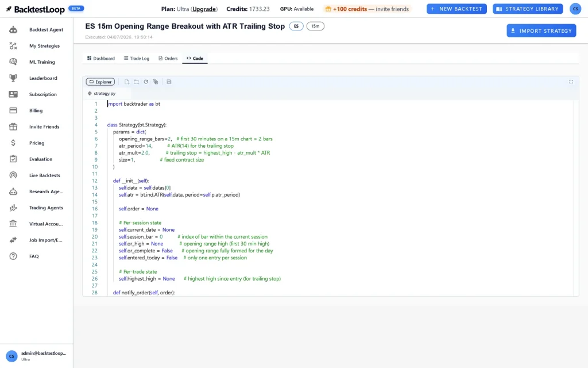Screen dimensions: 588x368
Task: Click the 15m timeframe chip
Action: [x=315, y=26]
